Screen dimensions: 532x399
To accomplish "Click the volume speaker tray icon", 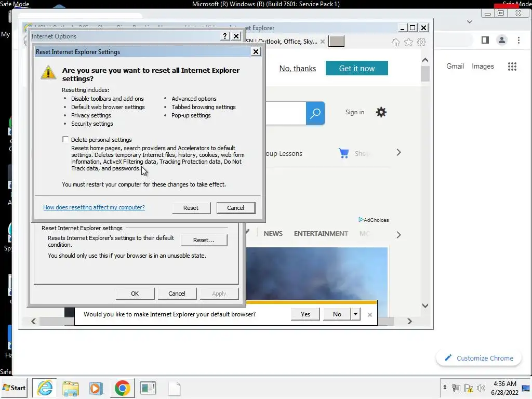I will click(x=481, y=388).
